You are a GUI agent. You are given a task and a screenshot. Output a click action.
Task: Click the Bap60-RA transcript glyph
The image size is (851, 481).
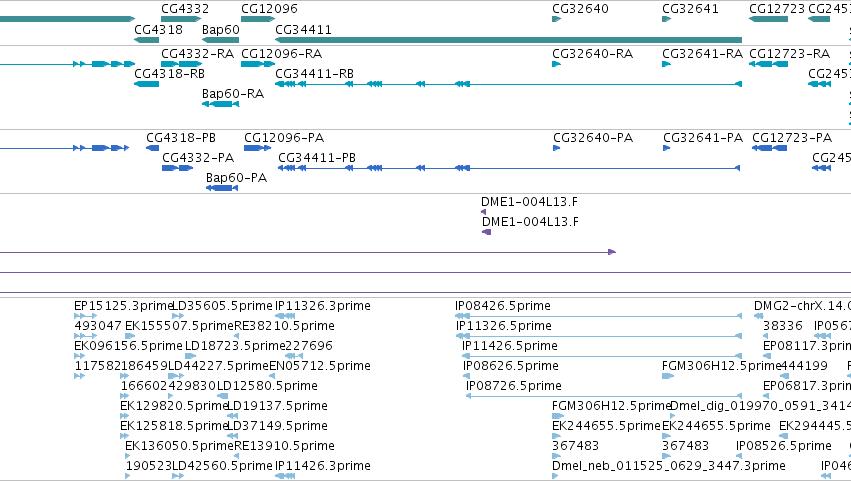[x=220, y=104]
